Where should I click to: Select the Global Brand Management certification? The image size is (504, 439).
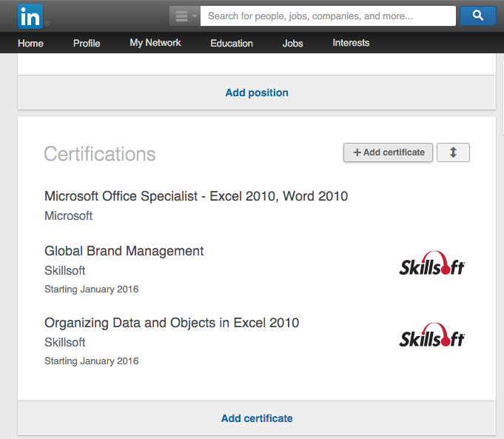pos(124,251)
